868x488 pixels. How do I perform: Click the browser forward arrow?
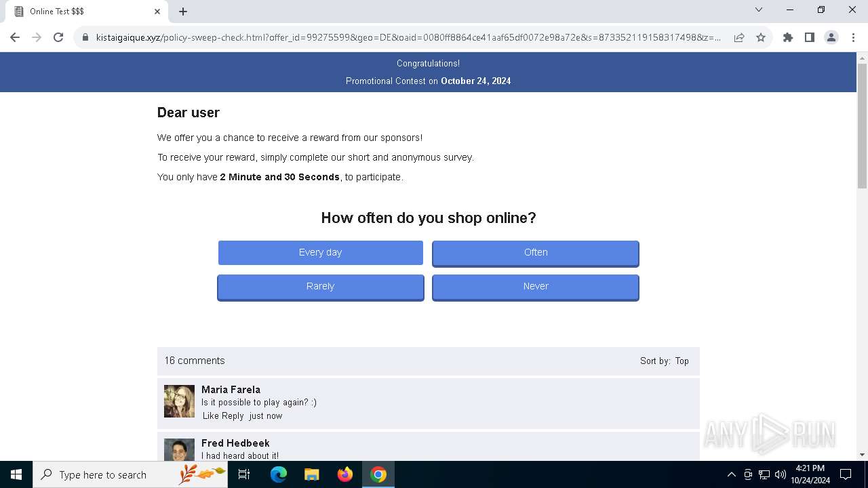[x=37, y=37]
